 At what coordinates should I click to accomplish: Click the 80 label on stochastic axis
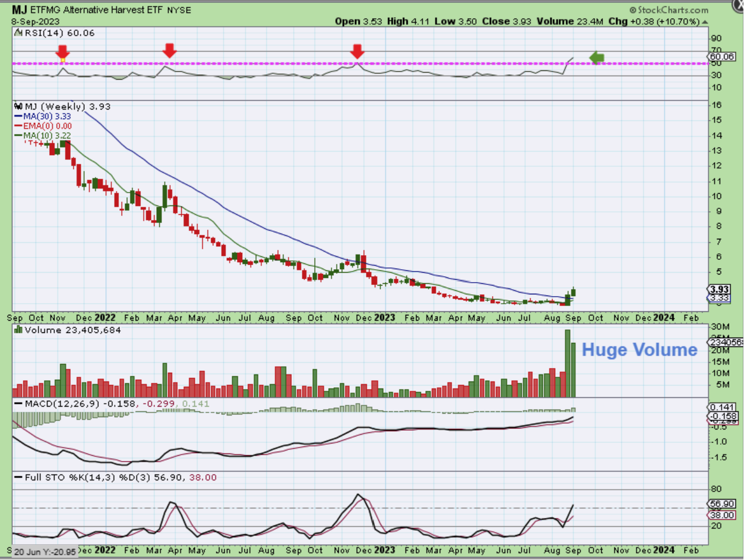tap(717, 489)
